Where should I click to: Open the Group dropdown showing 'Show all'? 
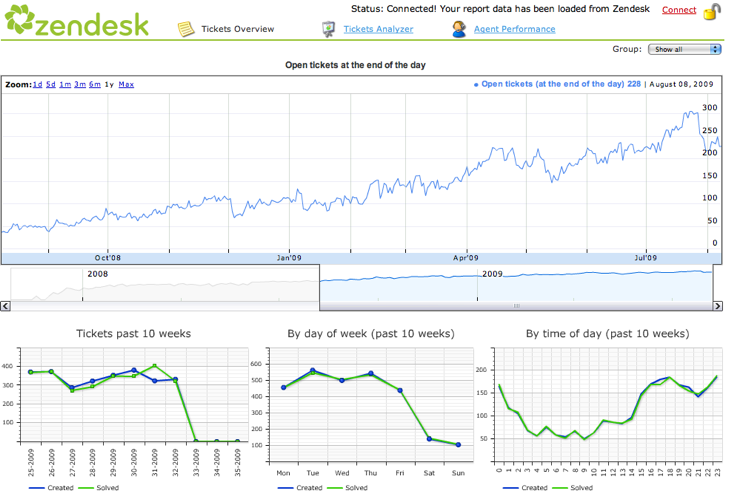[x=685, y=49]
